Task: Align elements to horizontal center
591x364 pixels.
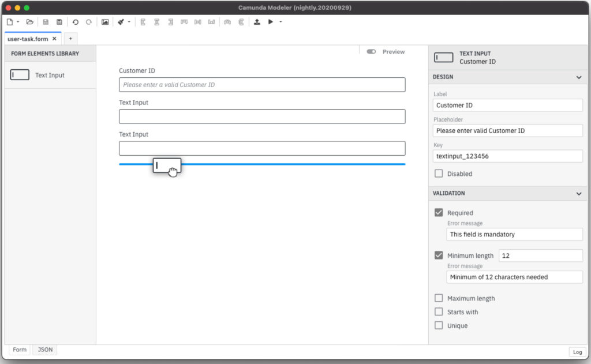Action: coord(157,22)
